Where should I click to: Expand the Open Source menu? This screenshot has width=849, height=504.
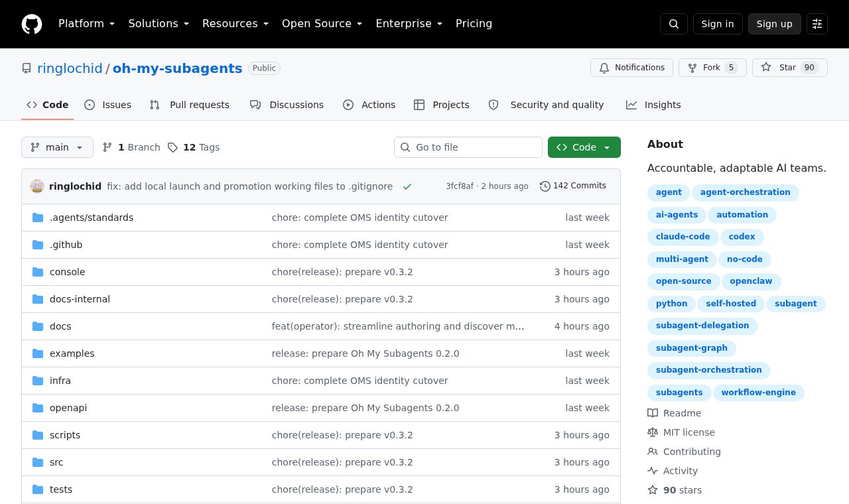322,24
